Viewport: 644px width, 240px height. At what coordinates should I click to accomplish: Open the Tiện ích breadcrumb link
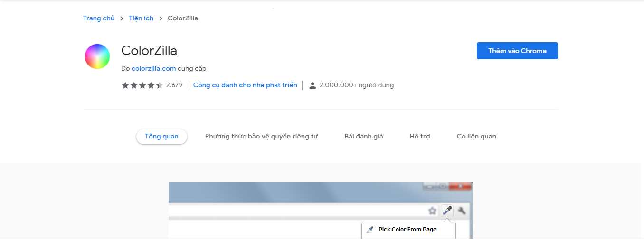point(141,18)
